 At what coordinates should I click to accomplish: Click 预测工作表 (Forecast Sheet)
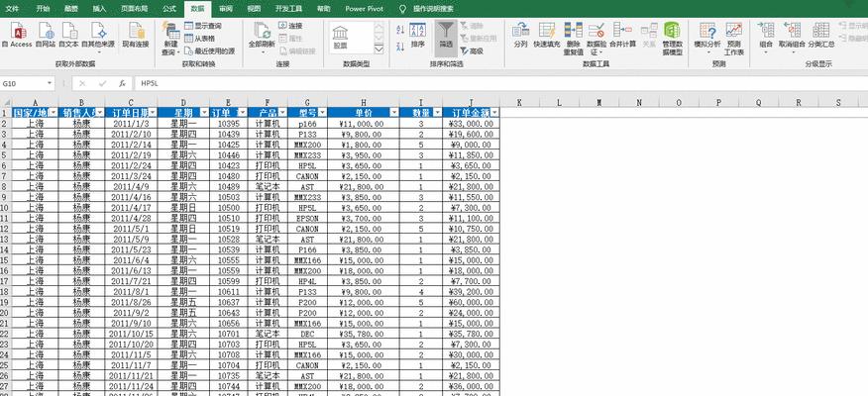734,39
